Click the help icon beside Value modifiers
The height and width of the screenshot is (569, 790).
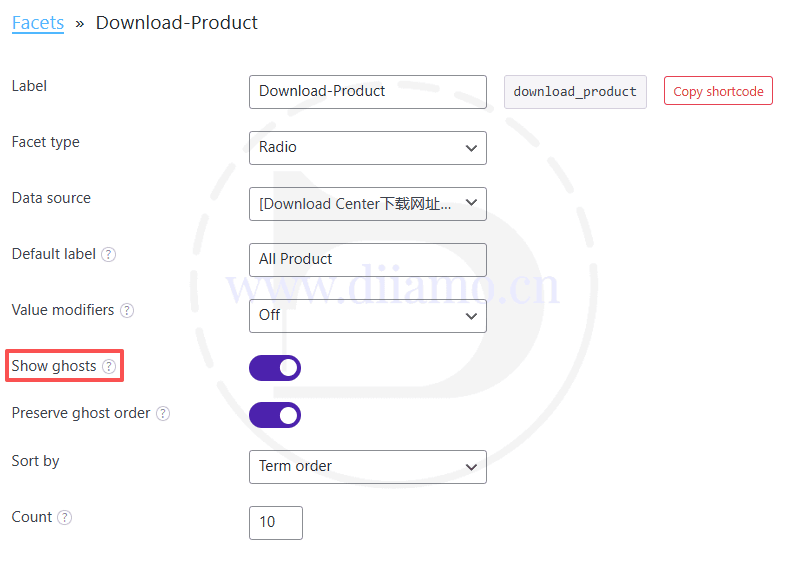click(x=127, y=311)
